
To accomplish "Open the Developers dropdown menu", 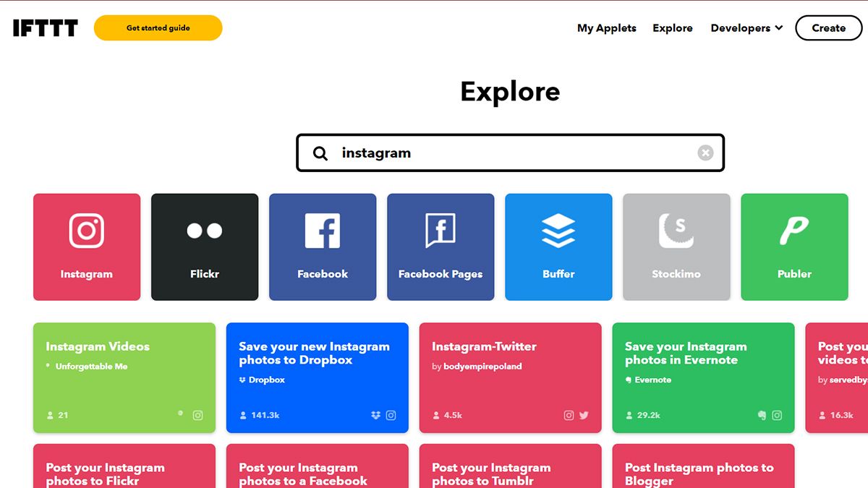I will click(746, 28).
